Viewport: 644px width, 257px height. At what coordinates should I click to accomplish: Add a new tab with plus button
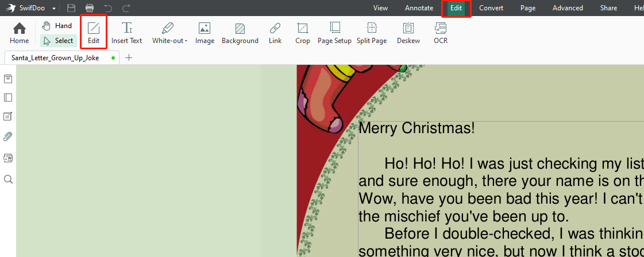[129, 58]
